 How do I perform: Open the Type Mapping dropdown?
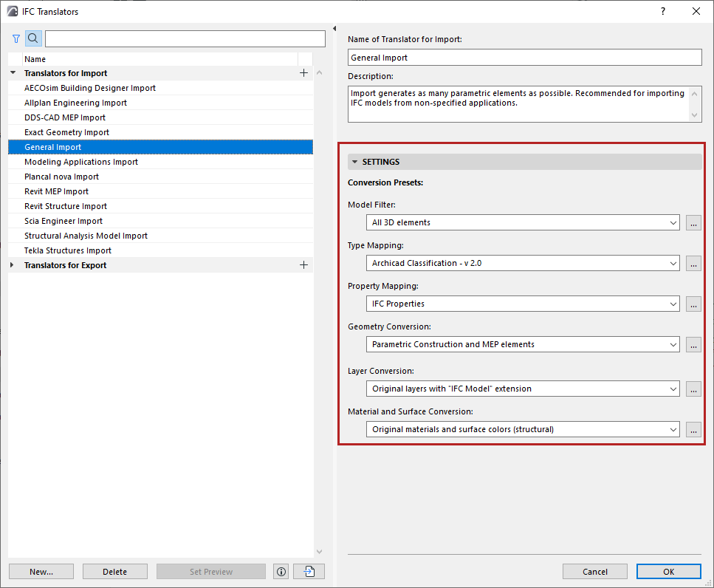point(523,263)
